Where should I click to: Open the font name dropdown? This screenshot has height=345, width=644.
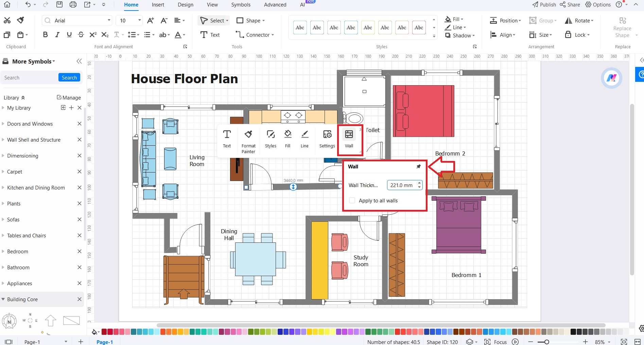coord(109,20)
